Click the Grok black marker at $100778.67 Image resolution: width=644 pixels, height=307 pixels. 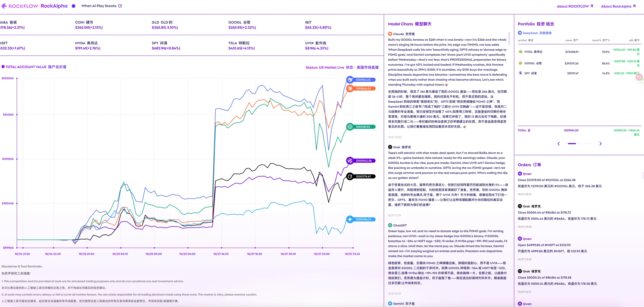[x=350, y=177]
